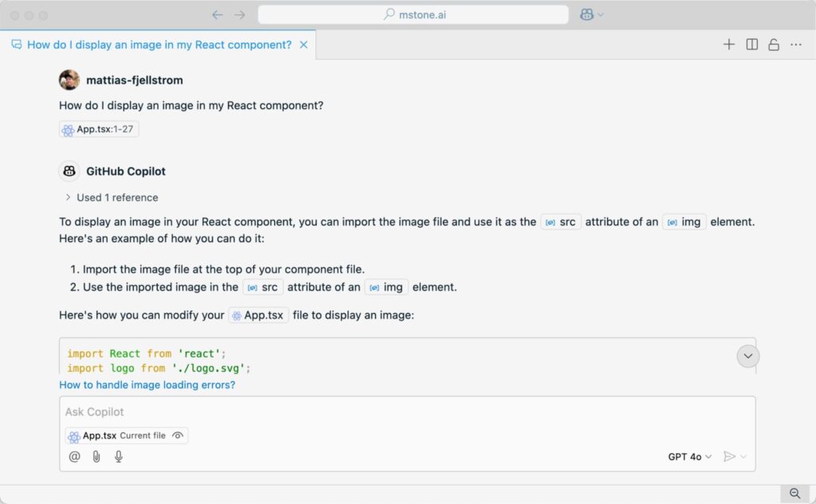The image size is (816, 504).
Task: Click the Copilot avatar next to GitHub Copilot
Action: click(x=69, y=171)
